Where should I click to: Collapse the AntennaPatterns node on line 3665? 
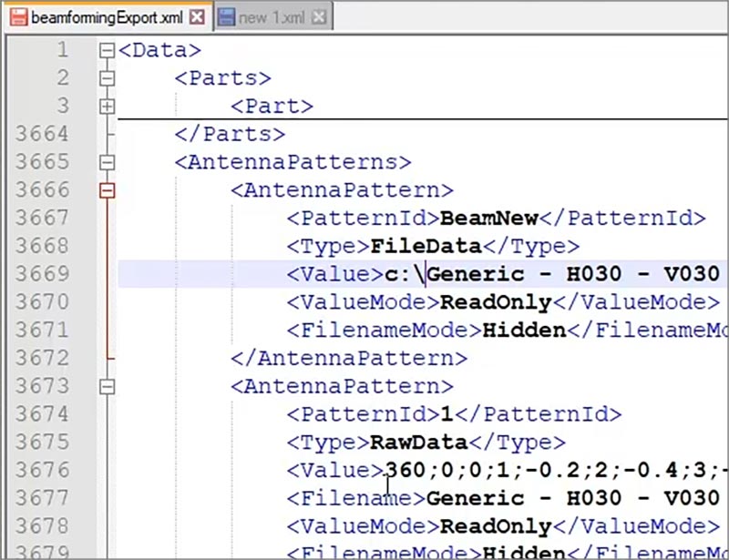click(x=107, y=162)
